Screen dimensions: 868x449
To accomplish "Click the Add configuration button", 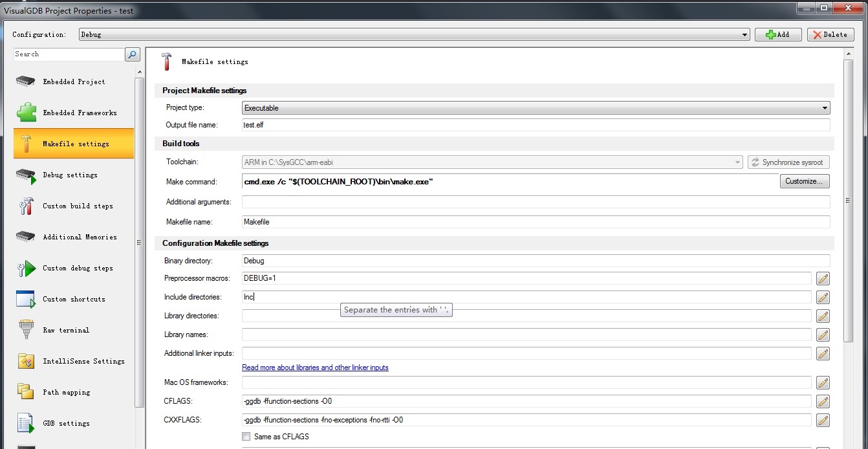I will point(778,35).
